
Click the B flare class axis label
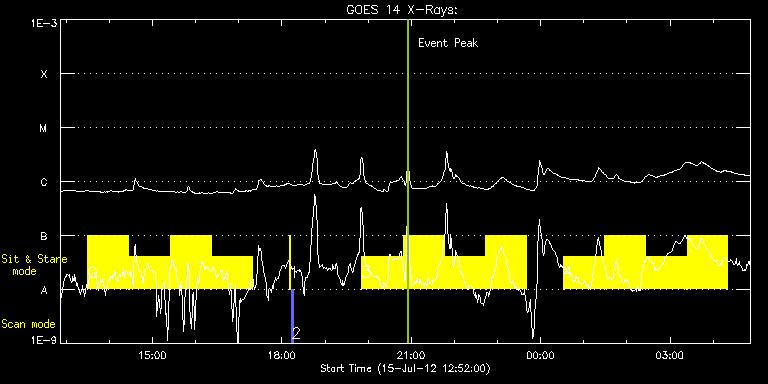pos(44,236)
